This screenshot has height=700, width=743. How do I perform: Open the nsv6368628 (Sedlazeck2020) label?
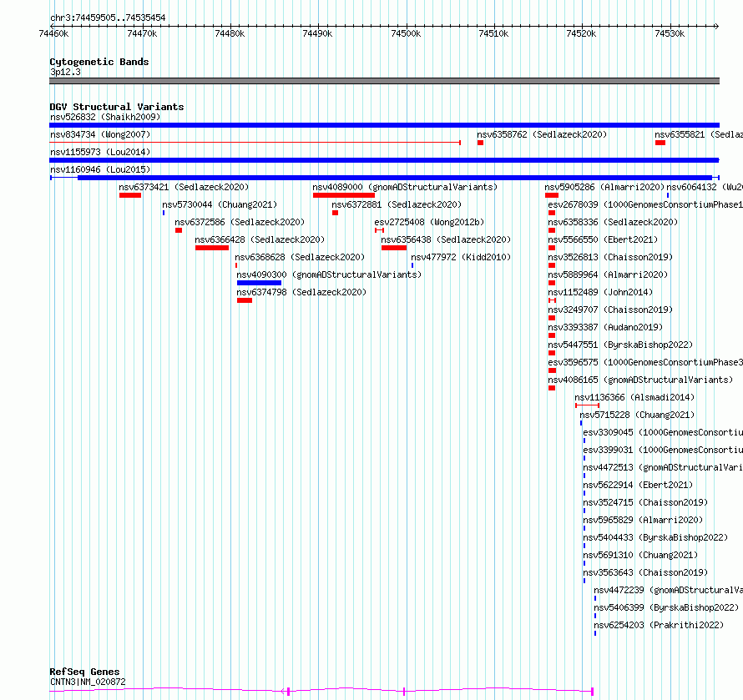[300, 257]
